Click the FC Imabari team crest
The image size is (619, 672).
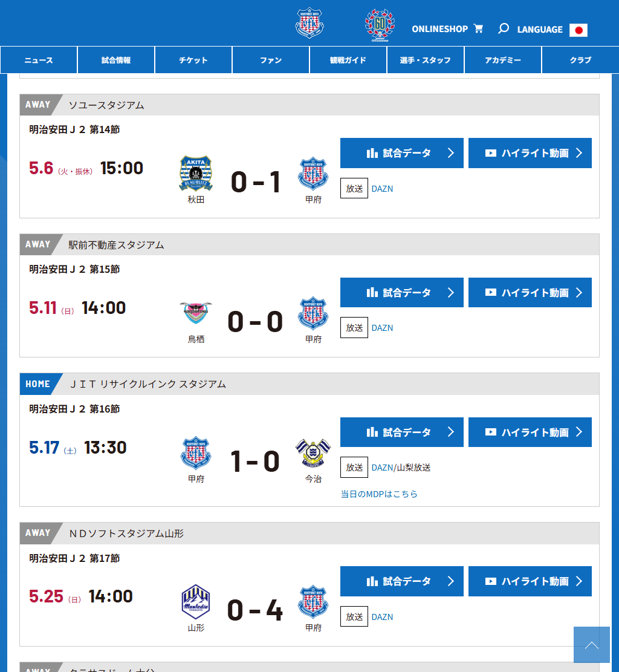pyautogui.click(x=313, y=453)
